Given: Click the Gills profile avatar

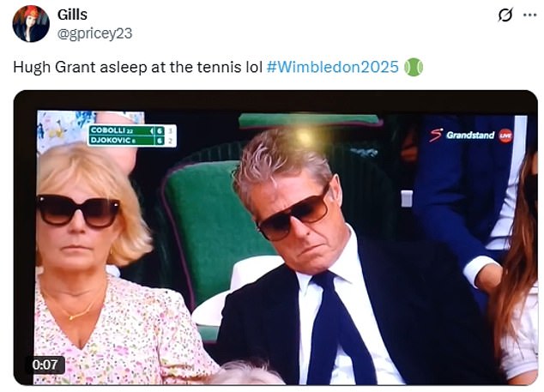Looking at the screenshot, I should [x=31, y=24].
